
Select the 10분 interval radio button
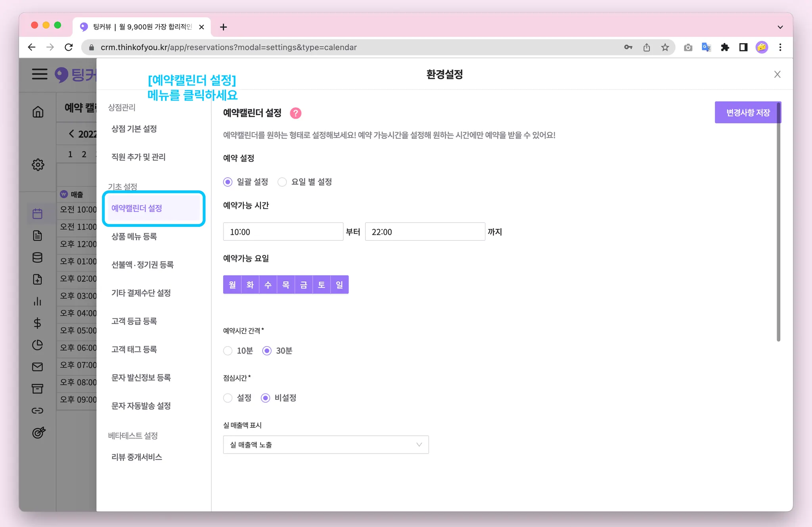[x=228, y=351]
